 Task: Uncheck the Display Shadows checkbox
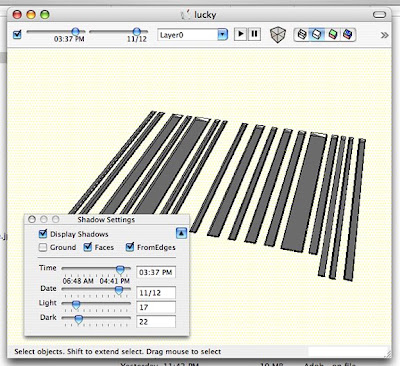pos(43,234)
